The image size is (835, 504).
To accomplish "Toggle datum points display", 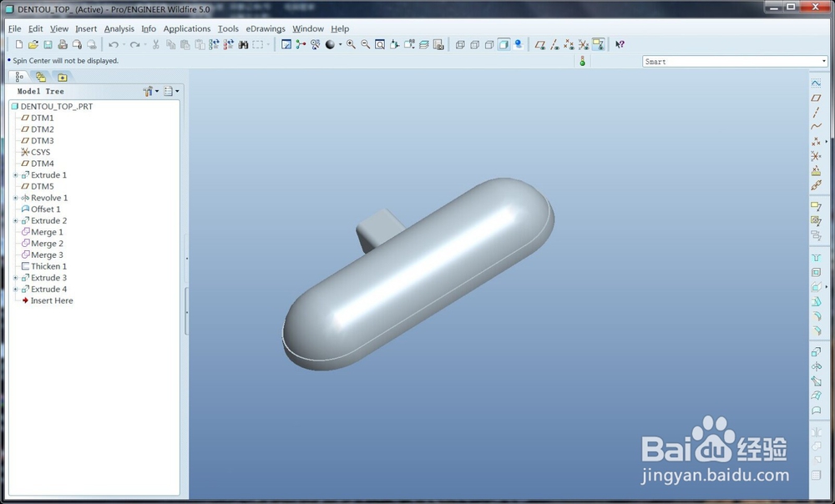I will point(569,45).
